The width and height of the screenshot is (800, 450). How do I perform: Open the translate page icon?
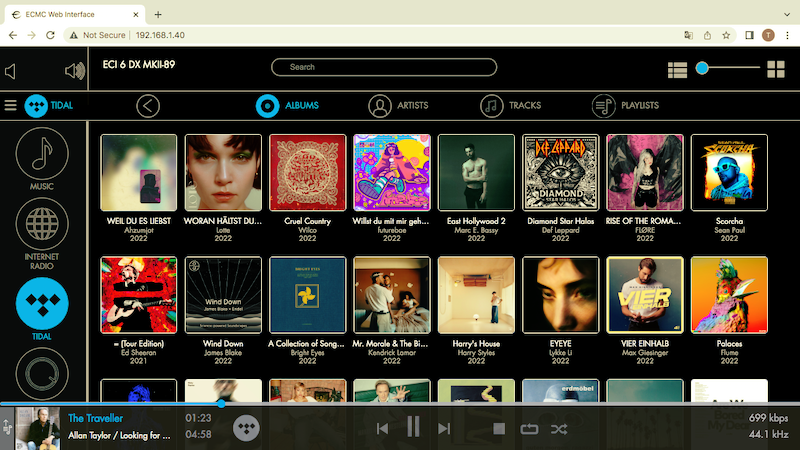(x=688, y=35)
